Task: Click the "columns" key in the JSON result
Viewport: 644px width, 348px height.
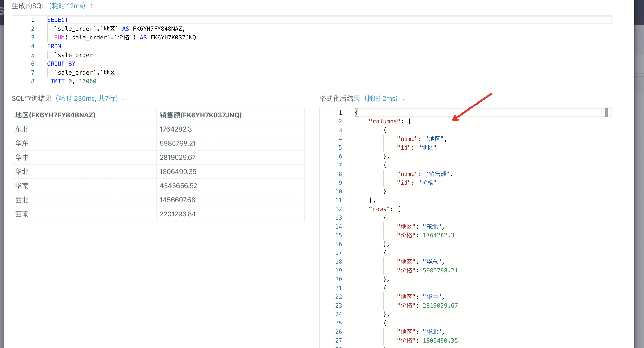Action: click(x=385, y=121)
